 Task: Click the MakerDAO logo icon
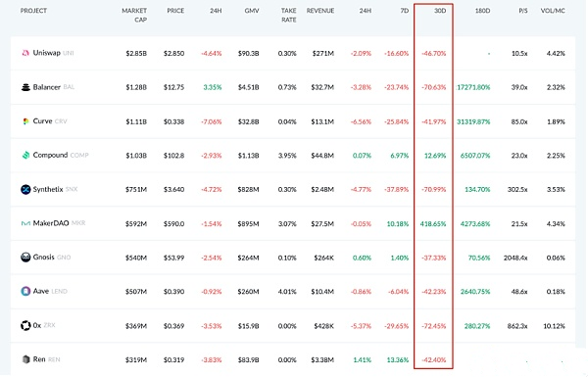coord(25,223)
